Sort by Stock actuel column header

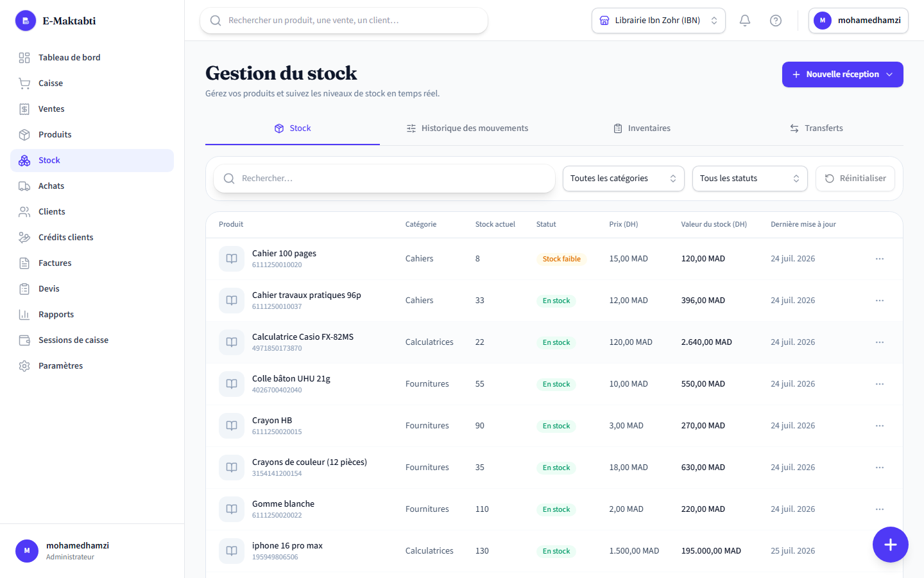(x=495, y=224)
